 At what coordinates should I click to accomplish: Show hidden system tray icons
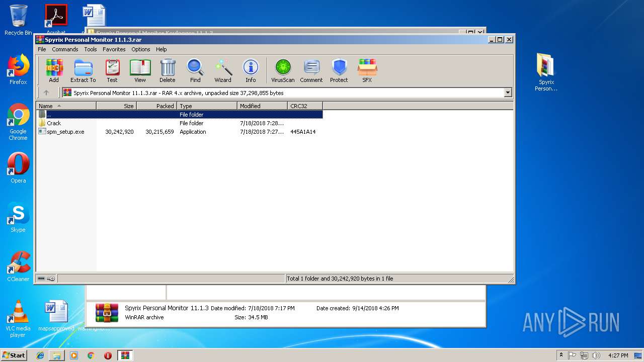561,355
